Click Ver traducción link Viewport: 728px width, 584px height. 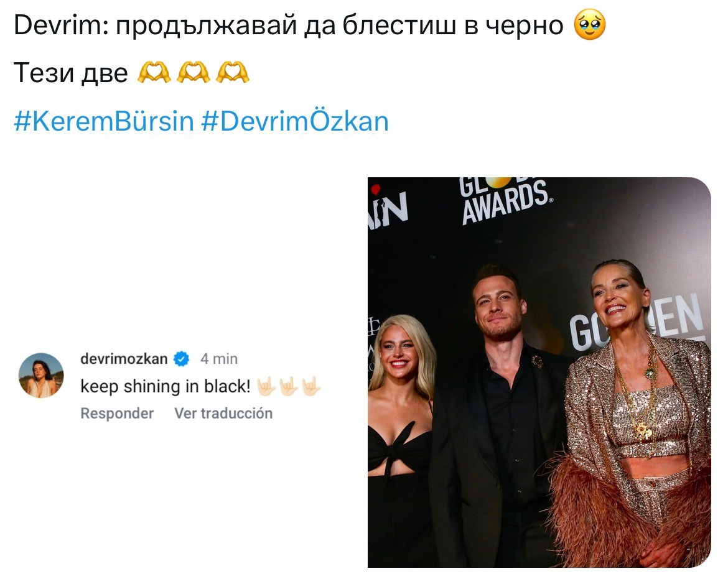pyautogui.click(x=223, y=413)
